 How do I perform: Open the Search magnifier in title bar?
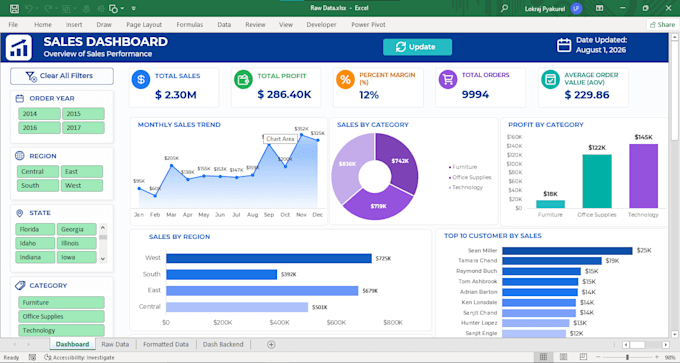(x=504, y=8)
